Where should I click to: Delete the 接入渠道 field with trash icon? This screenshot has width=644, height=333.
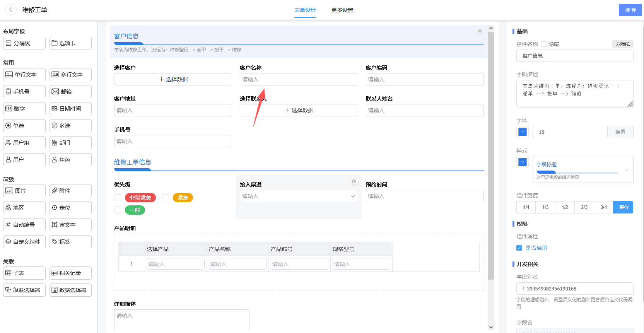[x=354, y=181]
